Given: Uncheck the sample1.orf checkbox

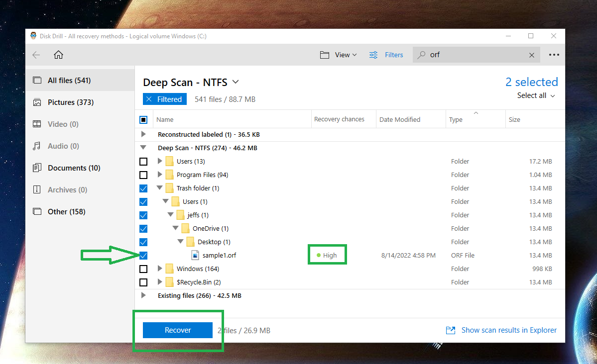Looking at the screenshot, I should pyautogui.click(x=143, y=256).
